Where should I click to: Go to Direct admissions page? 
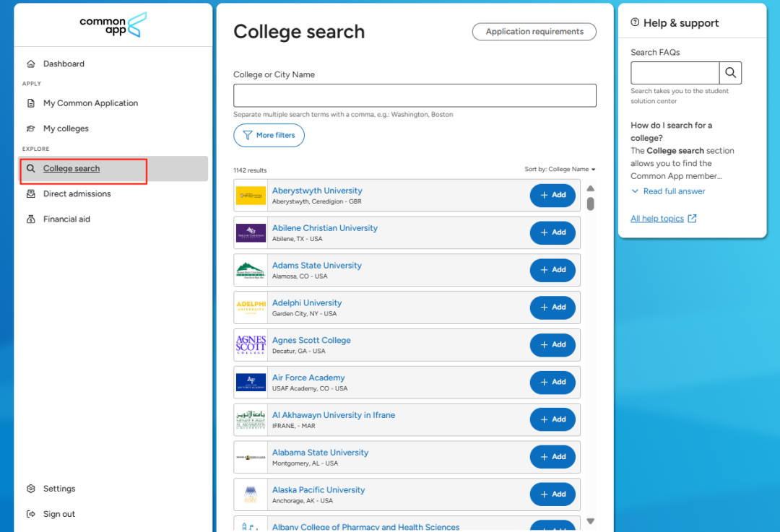(x=77, y=194)
